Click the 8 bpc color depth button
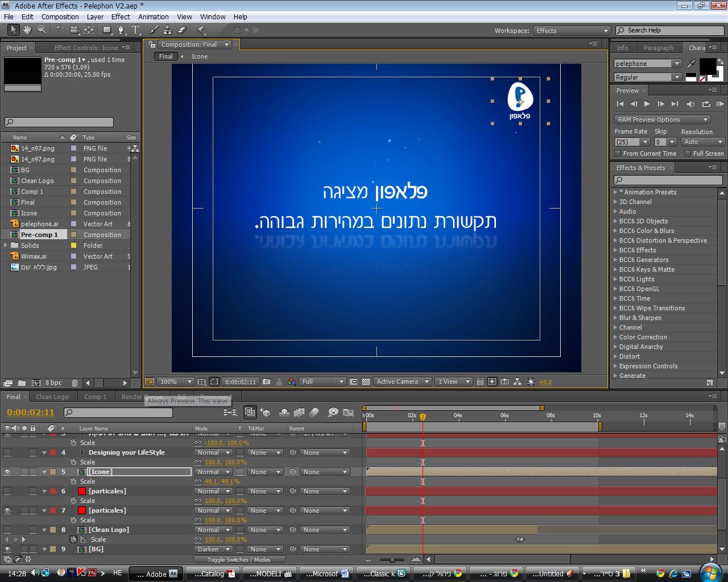The width and height of the screenshot is (728, 582). click(x=53, y=383)
